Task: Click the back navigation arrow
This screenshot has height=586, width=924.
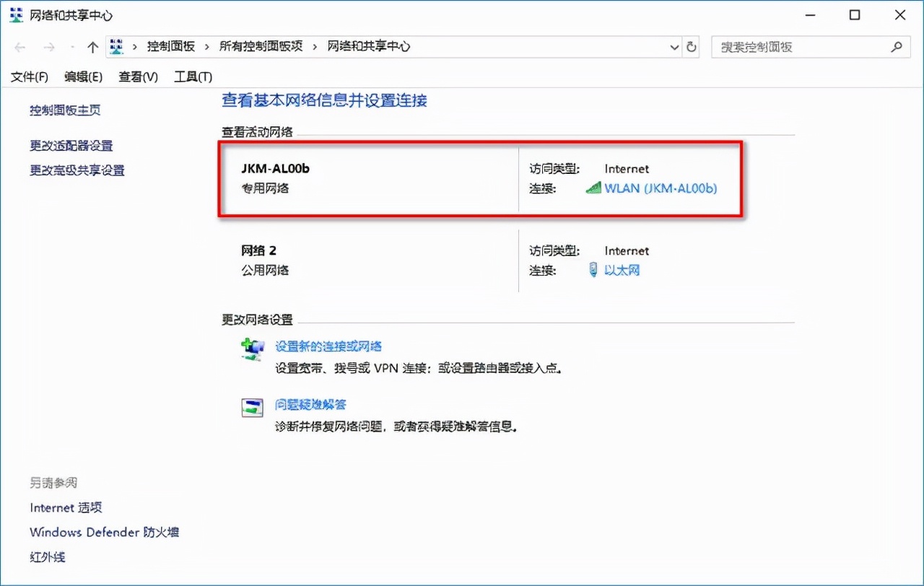Action: (19, 47)
